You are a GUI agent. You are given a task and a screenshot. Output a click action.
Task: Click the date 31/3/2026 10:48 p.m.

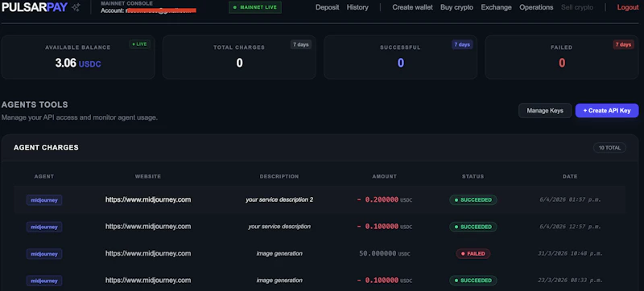point(570,253)
